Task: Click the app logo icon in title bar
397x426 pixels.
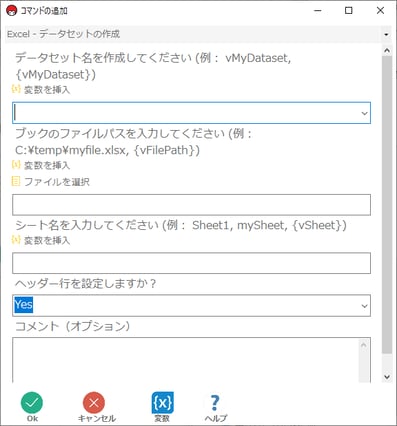Action: click(12, 11)
